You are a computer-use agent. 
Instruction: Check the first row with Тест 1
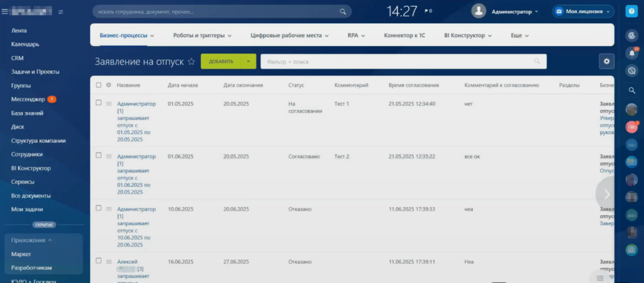coord(98,103)
